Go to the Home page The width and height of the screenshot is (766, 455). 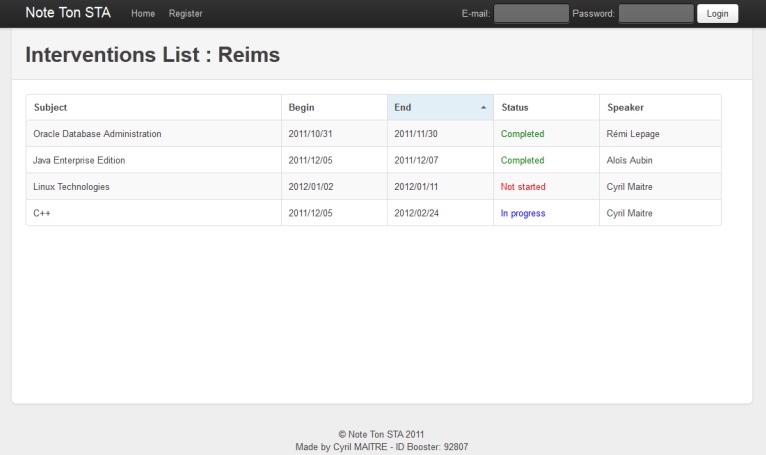tap(143, 14)
